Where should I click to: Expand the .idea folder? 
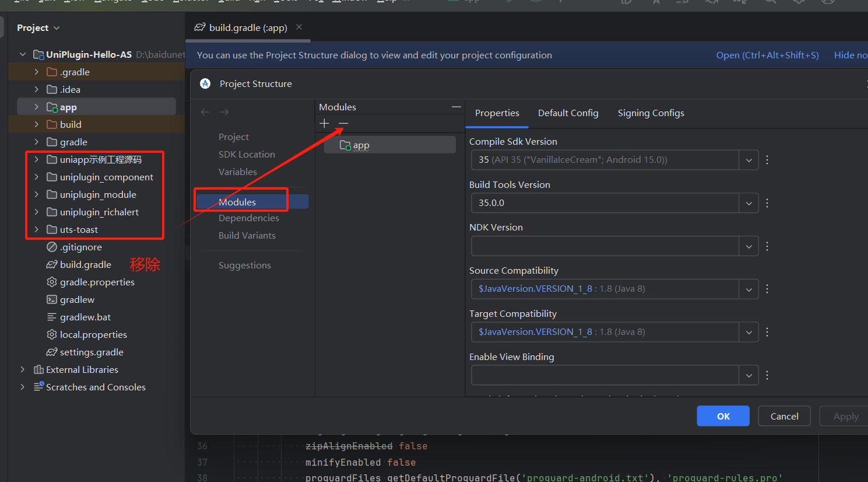click(x=36, y=89)
